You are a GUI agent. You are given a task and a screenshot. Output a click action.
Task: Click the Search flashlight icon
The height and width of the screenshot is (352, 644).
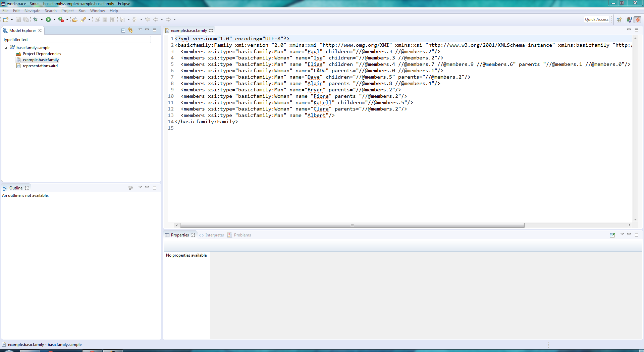(x=83, y=19)
